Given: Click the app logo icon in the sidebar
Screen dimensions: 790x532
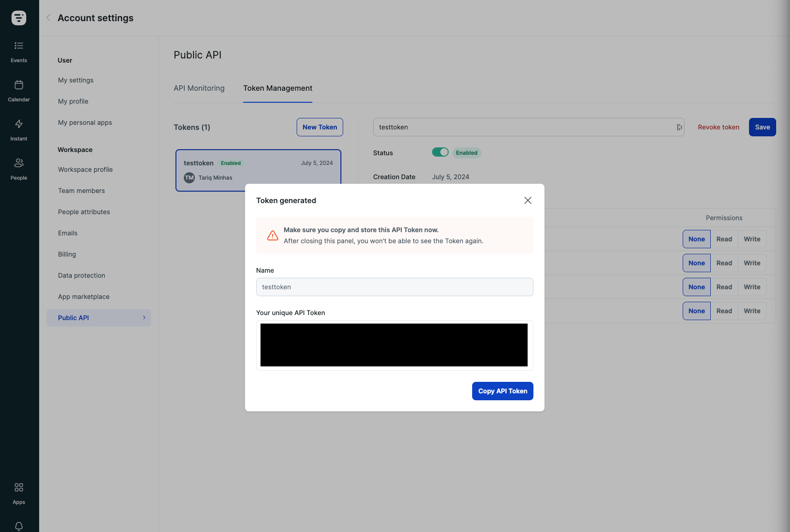Looking at the screenshot, I should (19, 18).
